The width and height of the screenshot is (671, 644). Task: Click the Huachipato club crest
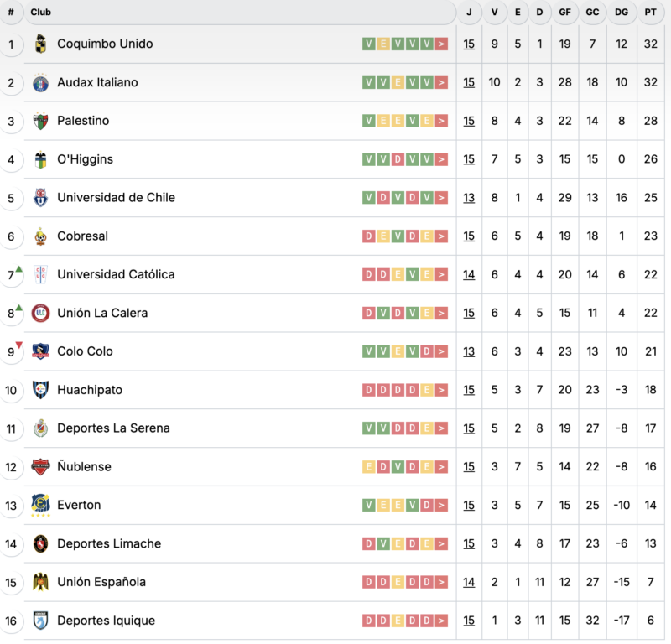40,390
